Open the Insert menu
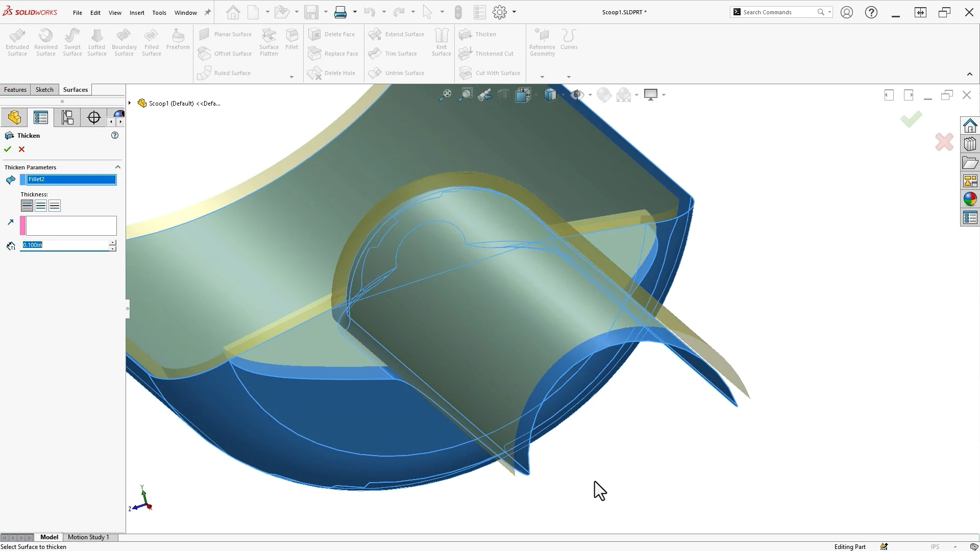Screen dimensions: 980x551 [x=137, y=13]
